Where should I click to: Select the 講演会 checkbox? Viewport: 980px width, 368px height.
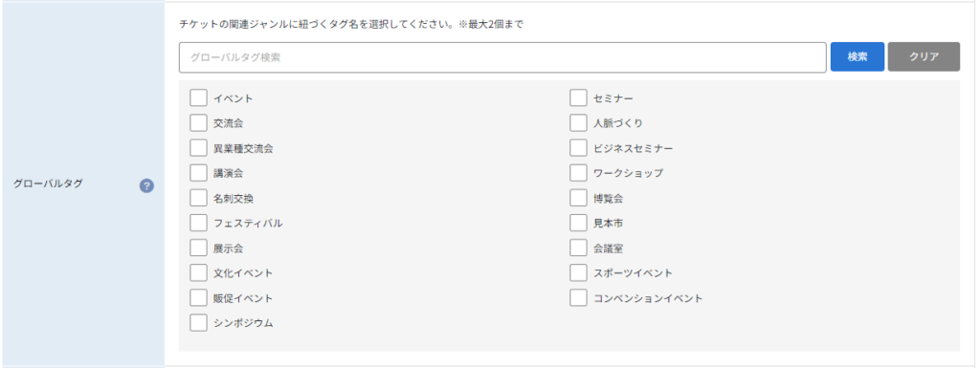point(198,173)
